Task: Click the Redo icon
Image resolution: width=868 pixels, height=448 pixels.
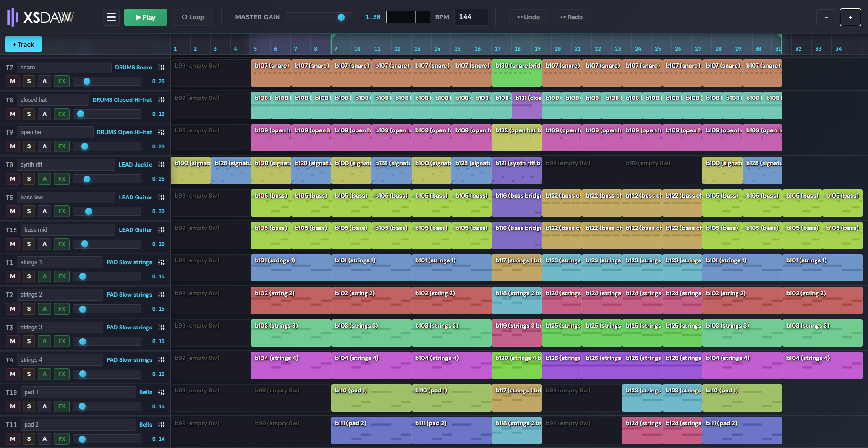Action: pyautogui.click(x=571, y=17)
